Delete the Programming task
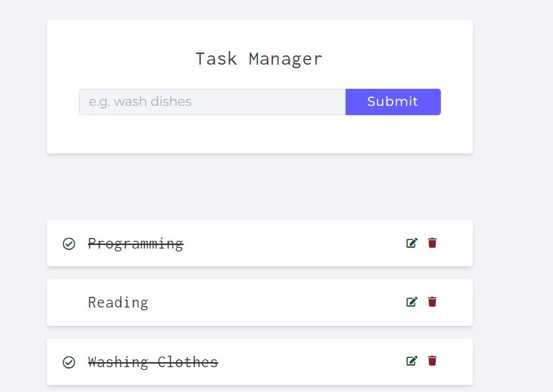 coord(432,243)
